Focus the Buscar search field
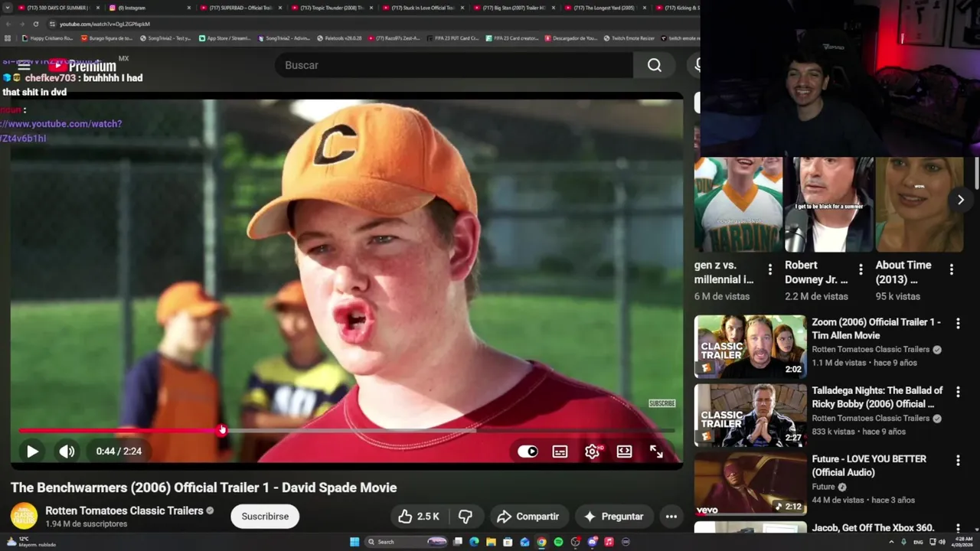 tap(454, 65)
